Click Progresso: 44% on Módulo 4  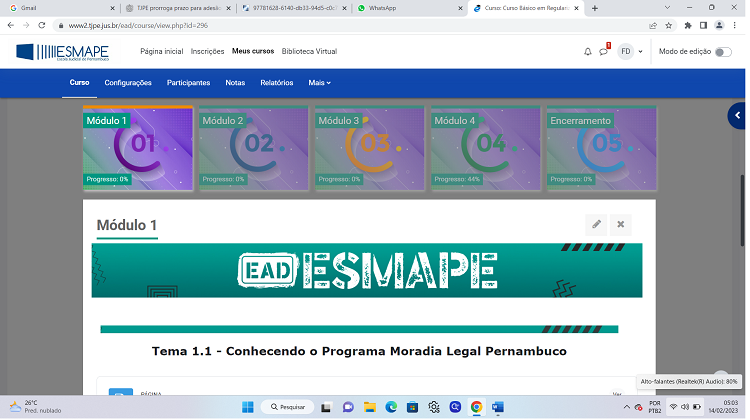coord(459,180)
